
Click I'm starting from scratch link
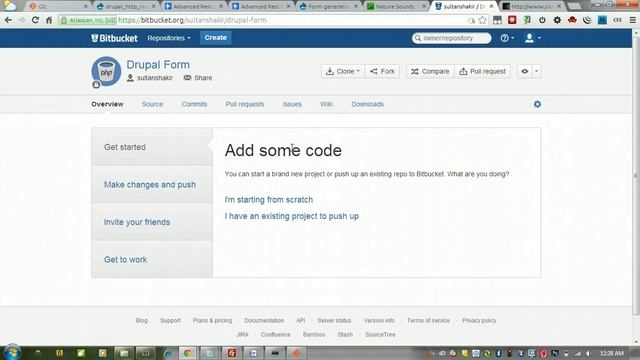point(269,200)
